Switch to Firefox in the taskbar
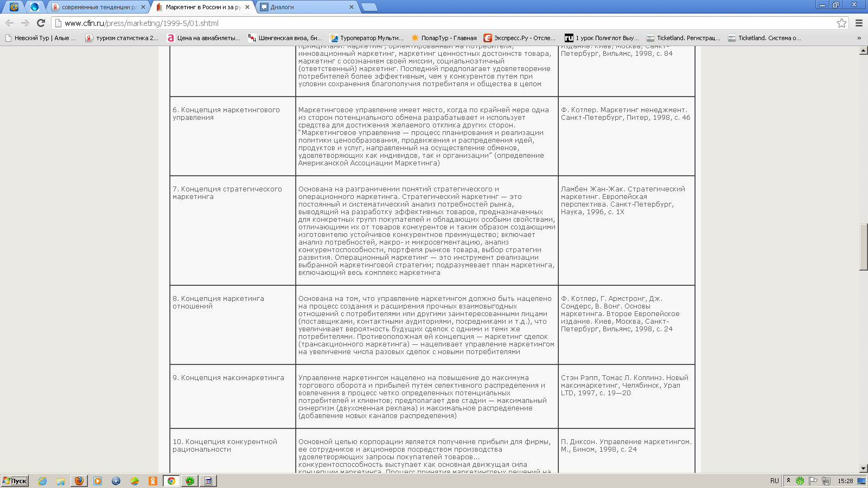Image resolution: width=868 pixels, height=488 pixels. point(79,480)
